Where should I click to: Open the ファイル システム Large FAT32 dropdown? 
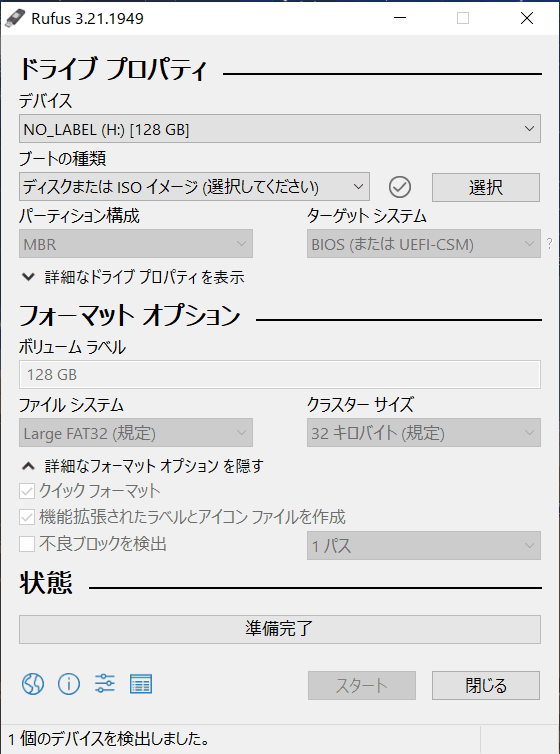136,433
